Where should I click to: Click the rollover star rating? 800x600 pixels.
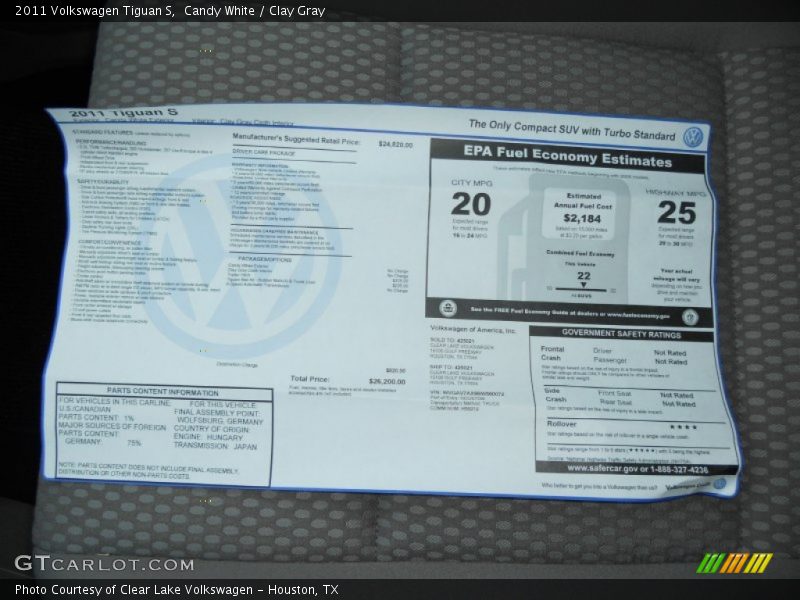(683, 427)
